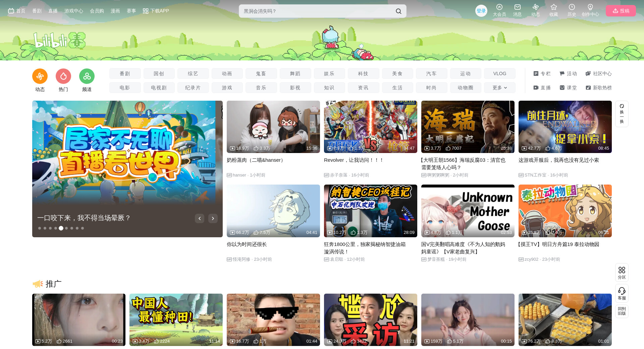
Task: Open the 泰拉动物园 video thumbnail
Action: (x=565, y=211)
